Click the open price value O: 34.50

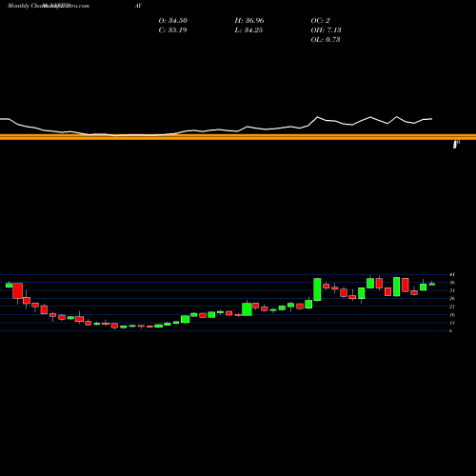(x=173, y=21)
